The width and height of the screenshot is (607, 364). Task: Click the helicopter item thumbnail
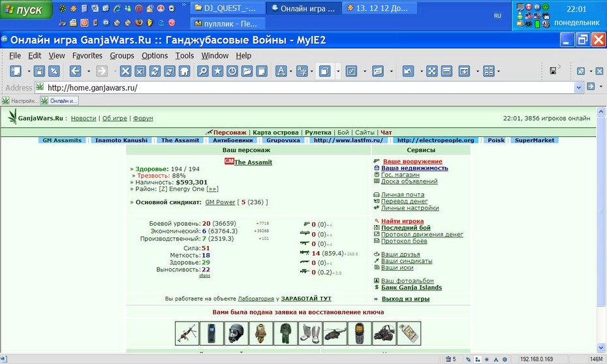335,333
